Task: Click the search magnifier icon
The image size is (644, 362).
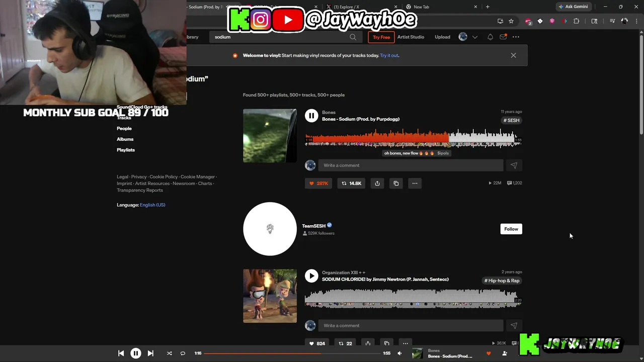Action: click(353, 37)
